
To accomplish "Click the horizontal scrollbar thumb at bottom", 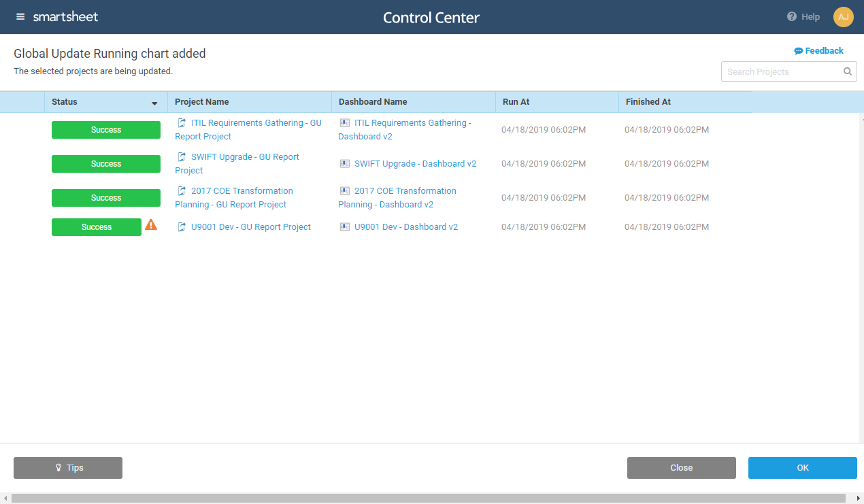I will click(x=429, y=499).
